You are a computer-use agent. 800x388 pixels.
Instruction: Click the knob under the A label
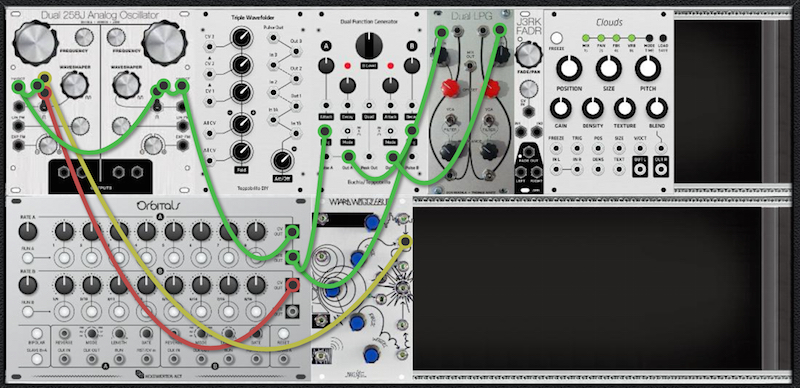tap(326, 65)
